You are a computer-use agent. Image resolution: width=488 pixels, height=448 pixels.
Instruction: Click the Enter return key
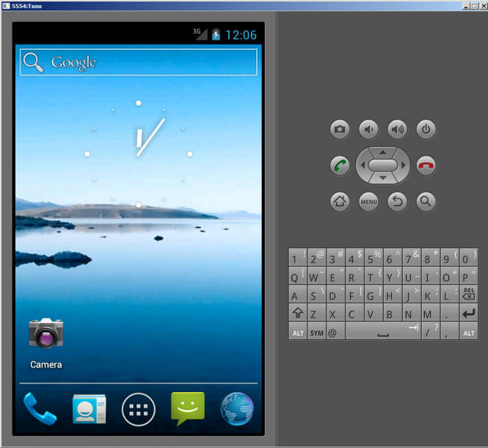point(469,312)
